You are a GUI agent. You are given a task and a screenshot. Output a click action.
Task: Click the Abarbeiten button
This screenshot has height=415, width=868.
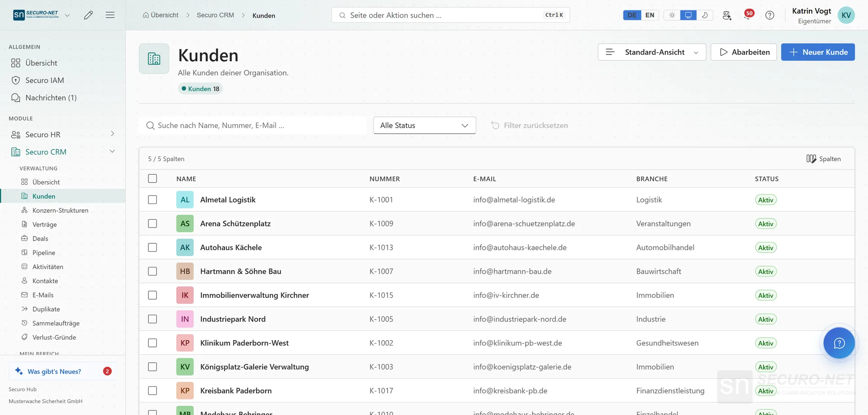click(744, 52)
